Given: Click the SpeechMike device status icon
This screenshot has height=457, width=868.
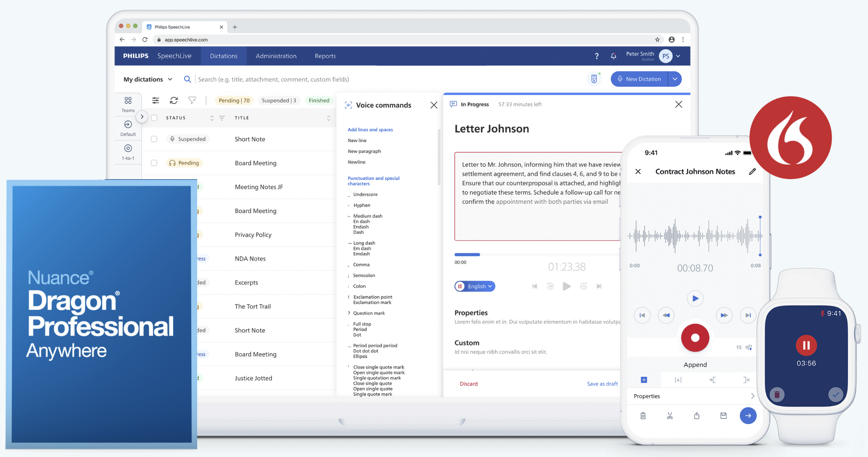Looking at the screenshot, I should [x=594, y=79].
